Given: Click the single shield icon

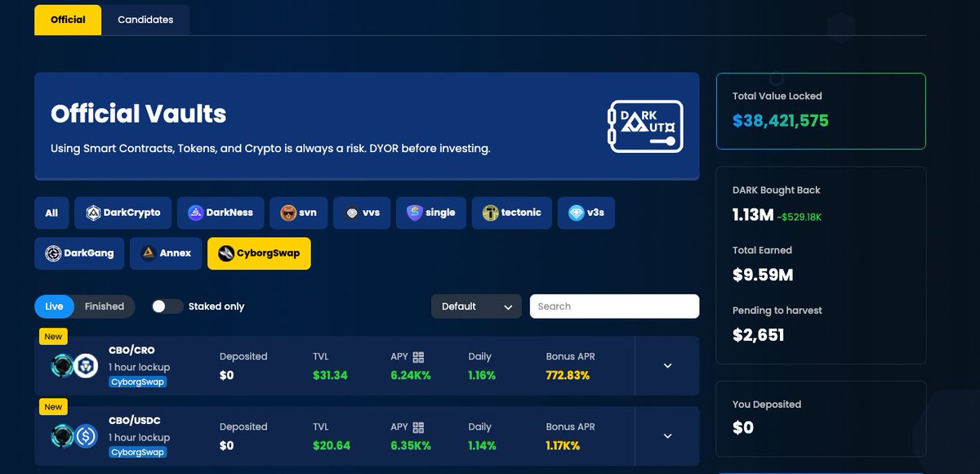Looking at the screenshot, I should click(414, 212).
